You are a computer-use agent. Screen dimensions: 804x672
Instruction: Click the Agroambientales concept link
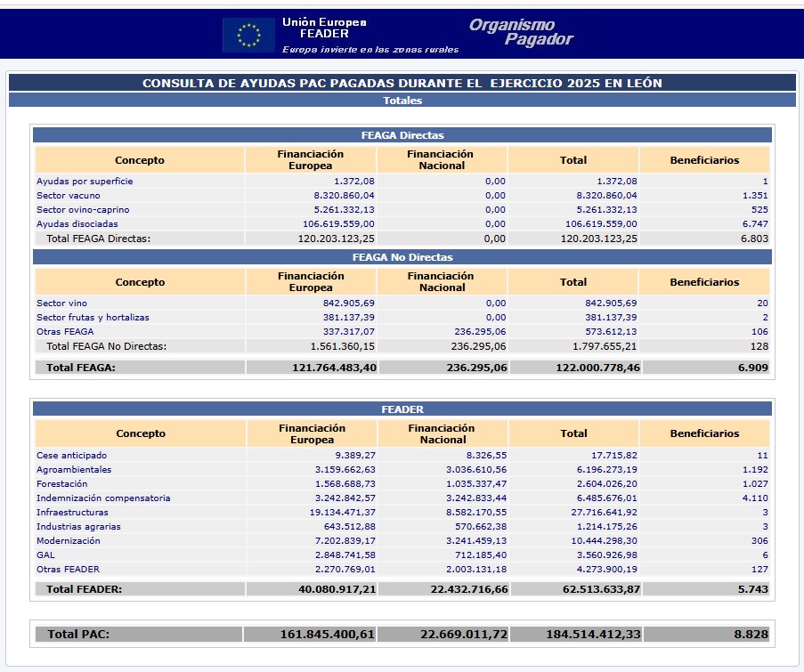74,470
